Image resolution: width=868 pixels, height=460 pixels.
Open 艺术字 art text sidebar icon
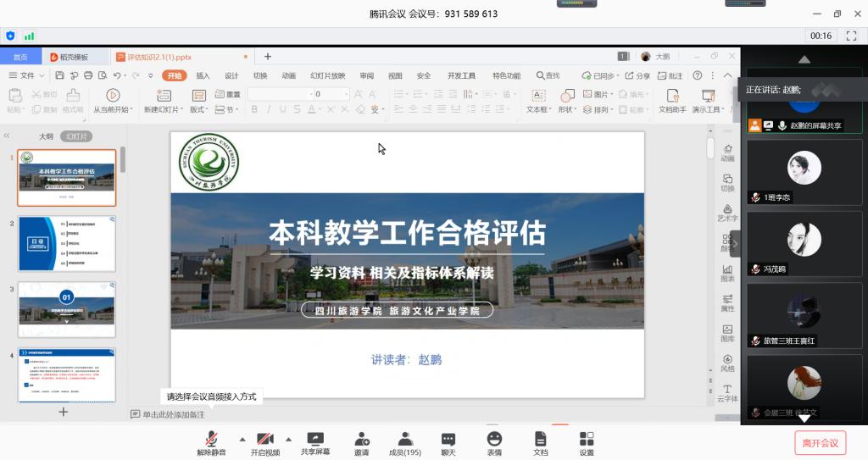pos(727,213)
